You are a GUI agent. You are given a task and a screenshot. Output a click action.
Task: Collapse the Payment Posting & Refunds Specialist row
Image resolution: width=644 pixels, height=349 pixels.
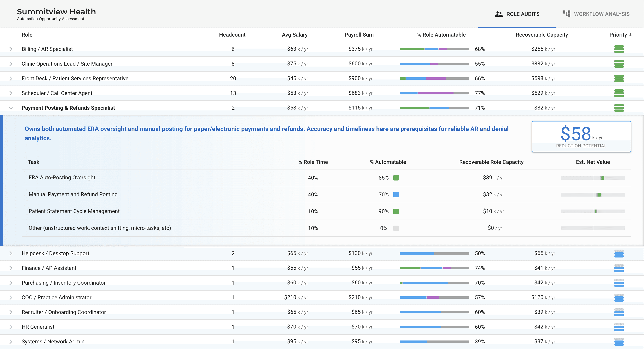(11, 108)
